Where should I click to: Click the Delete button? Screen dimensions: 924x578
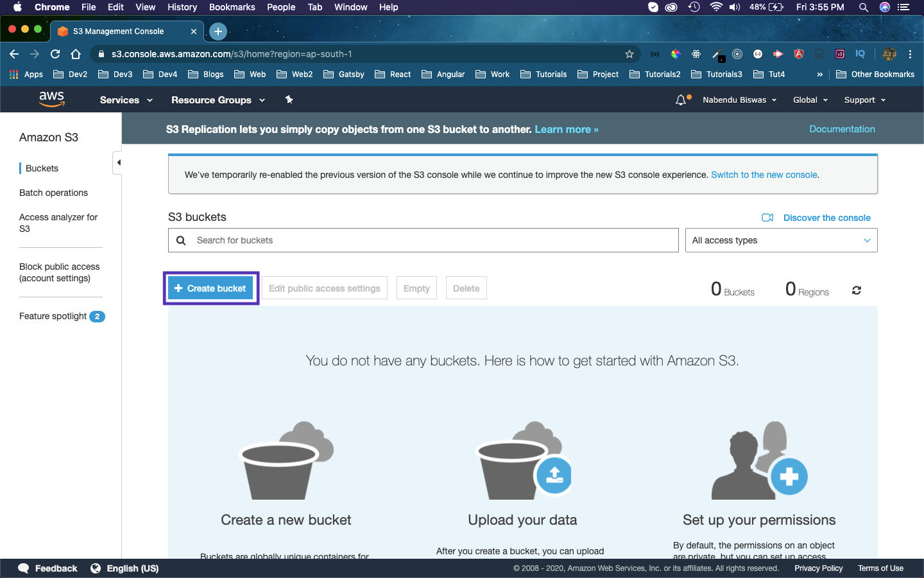[x=466, y=288]
